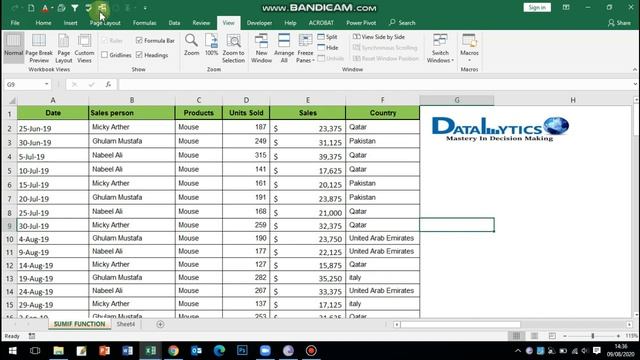The height and width of the screenshot is (360, 640).
Task: Select Normal workbook view
Action: pos(13,47)
